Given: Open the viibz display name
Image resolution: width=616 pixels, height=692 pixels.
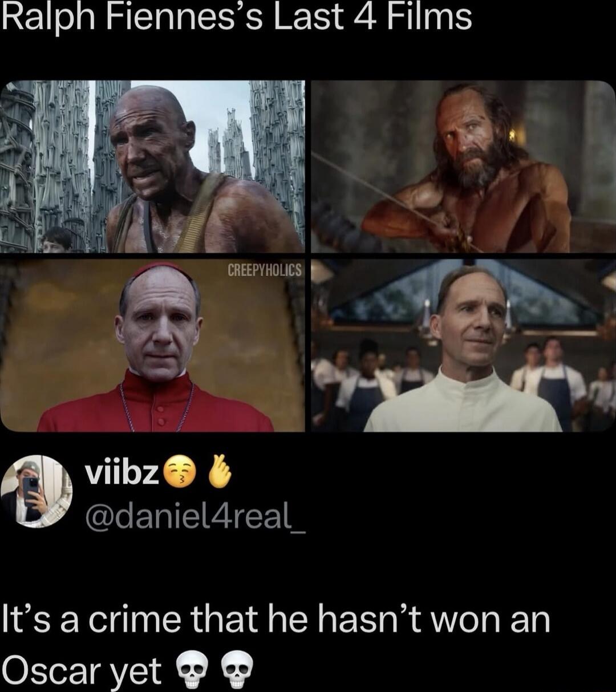Looking at the screenshot, I should pyautogui.click(x=121, y=474).
